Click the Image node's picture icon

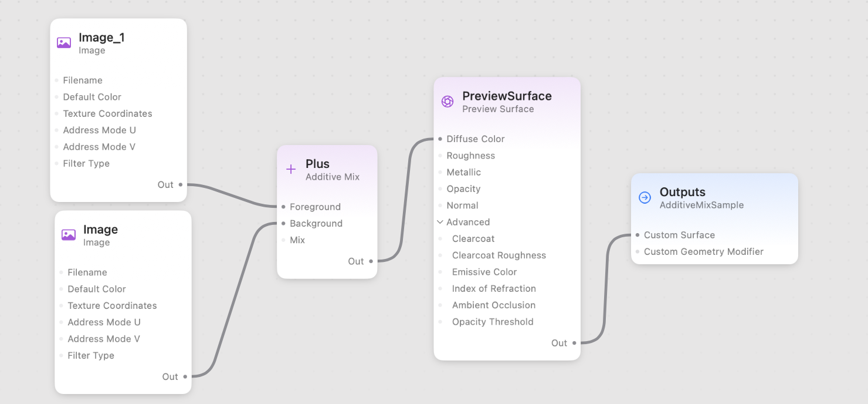pos(68,234)
